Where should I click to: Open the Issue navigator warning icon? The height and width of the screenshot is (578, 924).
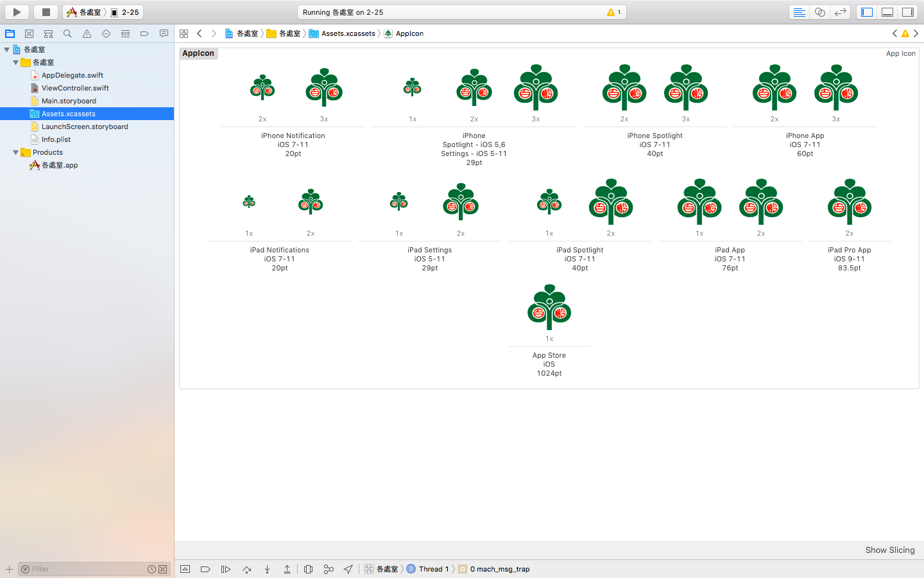click(87, 34)
